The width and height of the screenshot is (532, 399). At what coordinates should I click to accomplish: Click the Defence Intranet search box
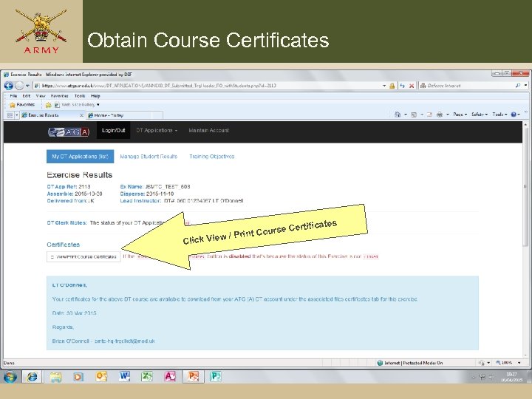click(x=466, y=86)
